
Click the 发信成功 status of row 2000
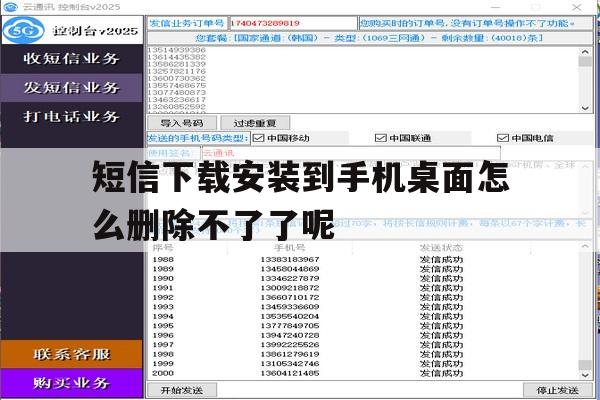coord(441,373)
